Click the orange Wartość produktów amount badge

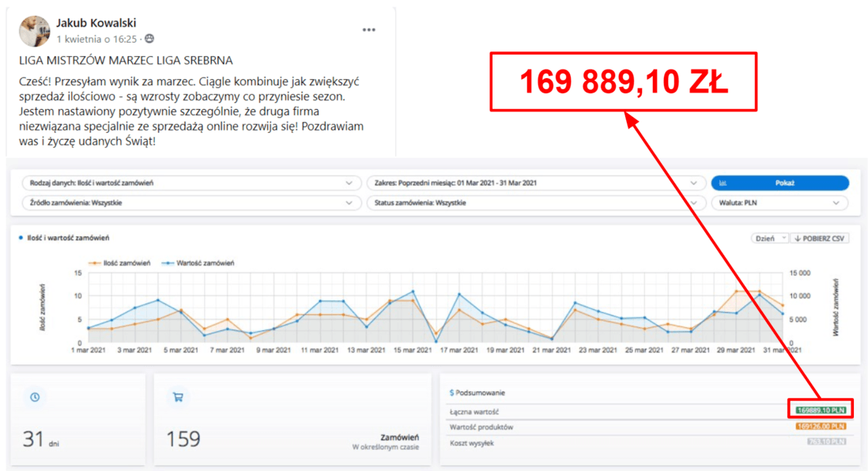coord(820,427)
